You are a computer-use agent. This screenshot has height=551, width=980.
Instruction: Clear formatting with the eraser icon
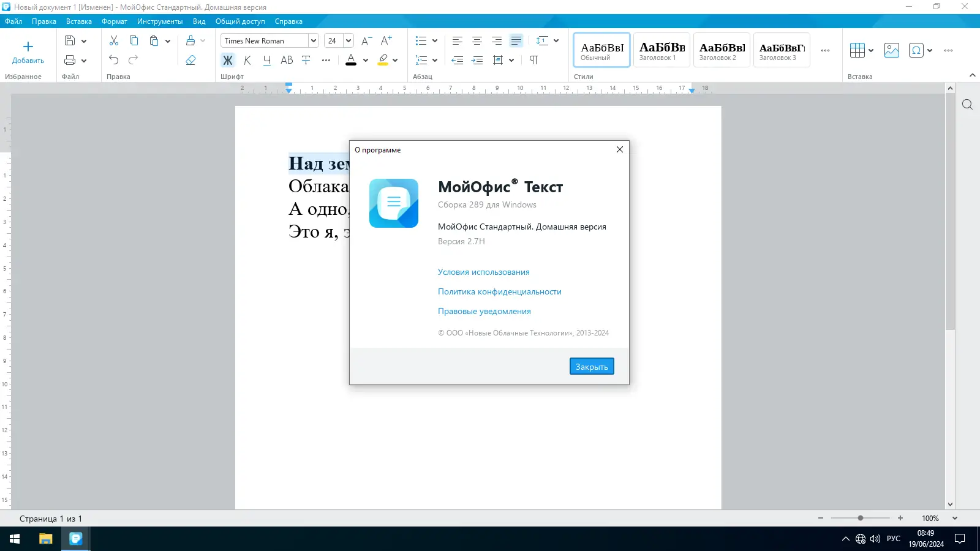tap(190, 60)
